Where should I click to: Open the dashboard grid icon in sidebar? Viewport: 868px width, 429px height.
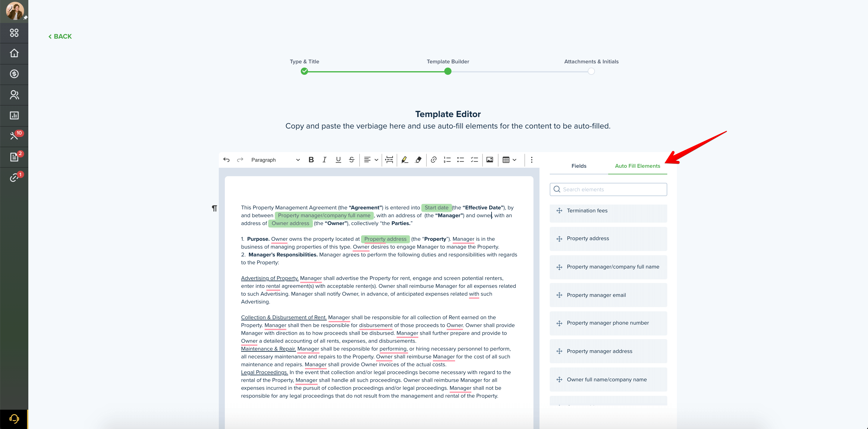click(x=14, y=33)
